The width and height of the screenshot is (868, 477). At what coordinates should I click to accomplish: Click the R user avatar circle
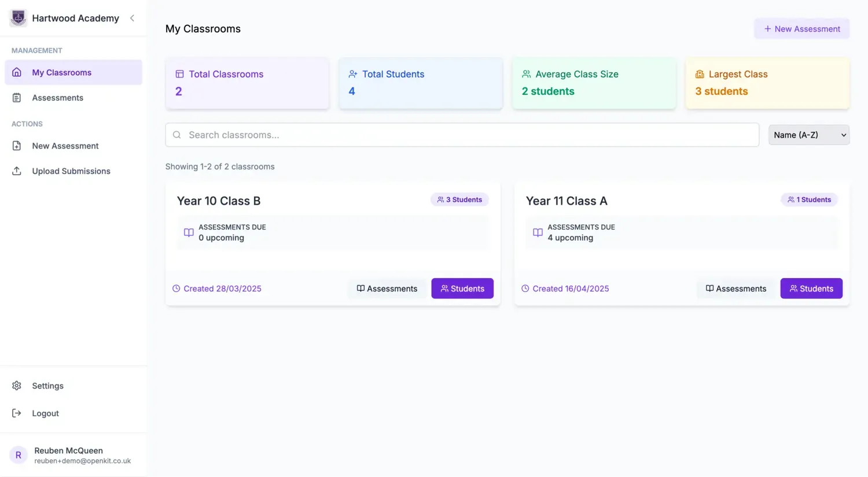(x=18, y=455)
